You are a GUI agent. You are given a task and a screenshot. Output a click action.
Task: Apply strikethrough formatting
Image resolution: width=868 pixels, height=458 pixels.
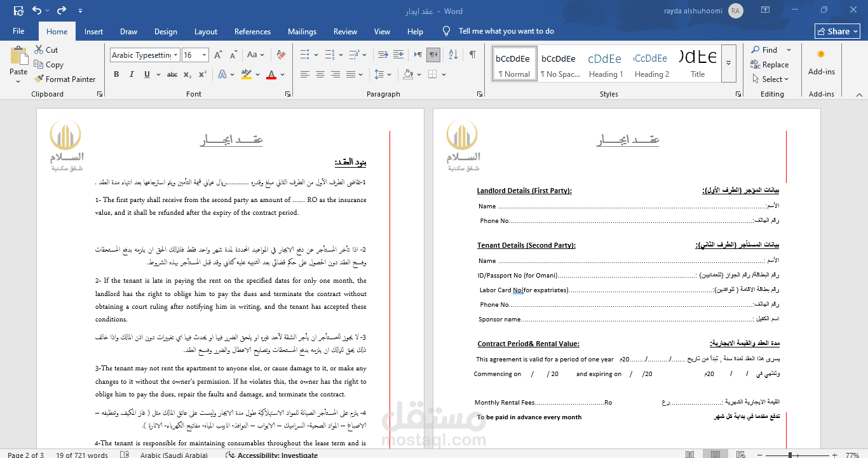[x=172, y=74]
